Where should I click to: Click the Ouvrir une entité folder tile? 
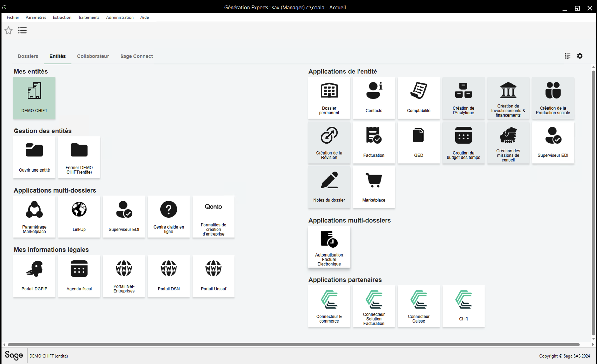[x=34, y=157]
